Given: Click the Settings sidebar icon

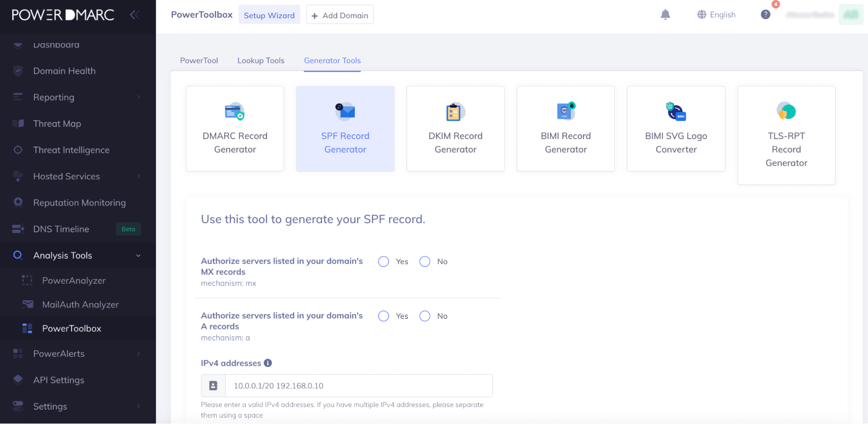Looking at the screenshot, I should click(x=18, y=406).
